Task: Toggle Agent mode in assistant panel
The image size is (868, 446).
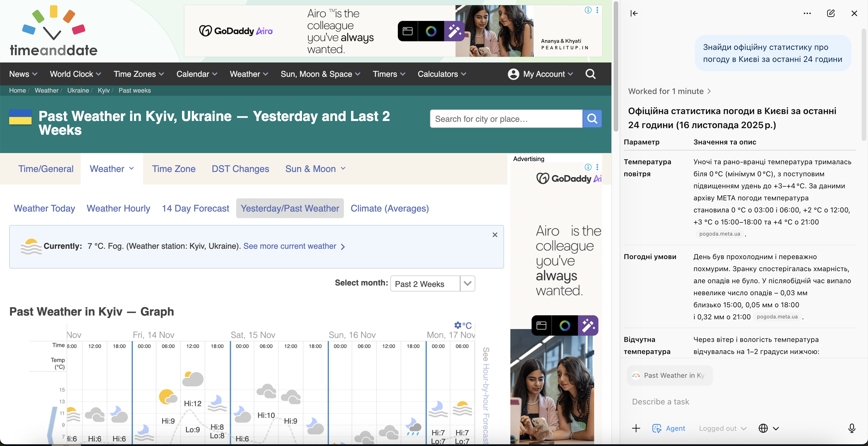Action: (669, 428)
